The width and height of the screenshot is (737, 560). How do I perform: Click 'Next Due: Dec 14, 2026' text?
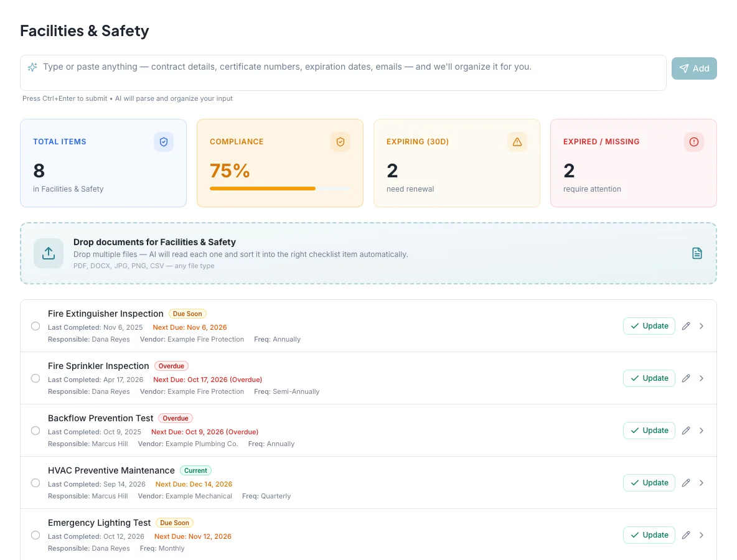[194, 484]
